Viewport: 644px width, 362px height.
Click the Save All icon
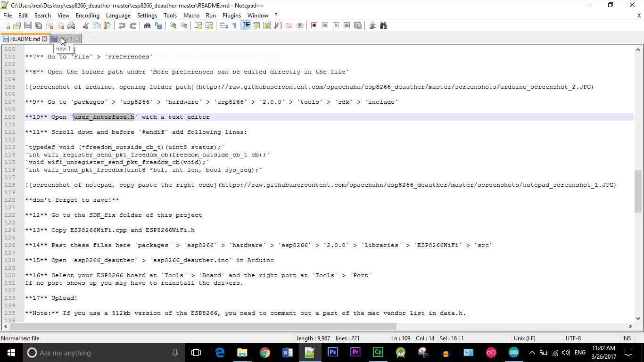[39, 25]
